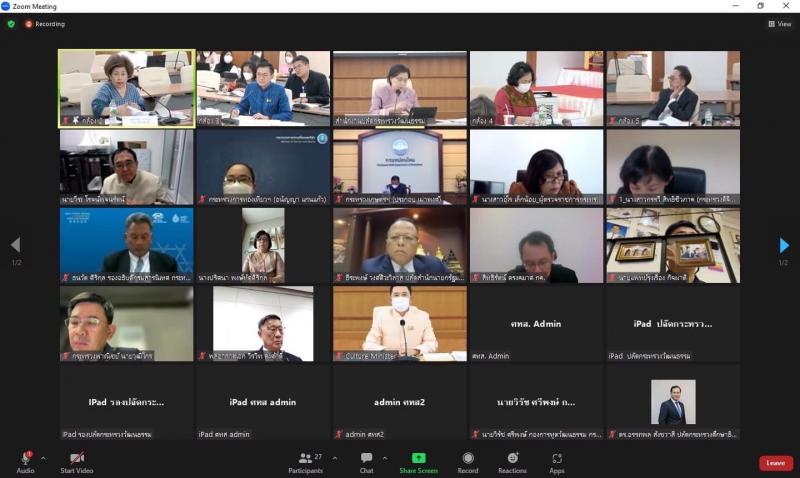Expand the caret next to Participants
Viewport: 800px width, 478px height.
[x=335, y=458]
